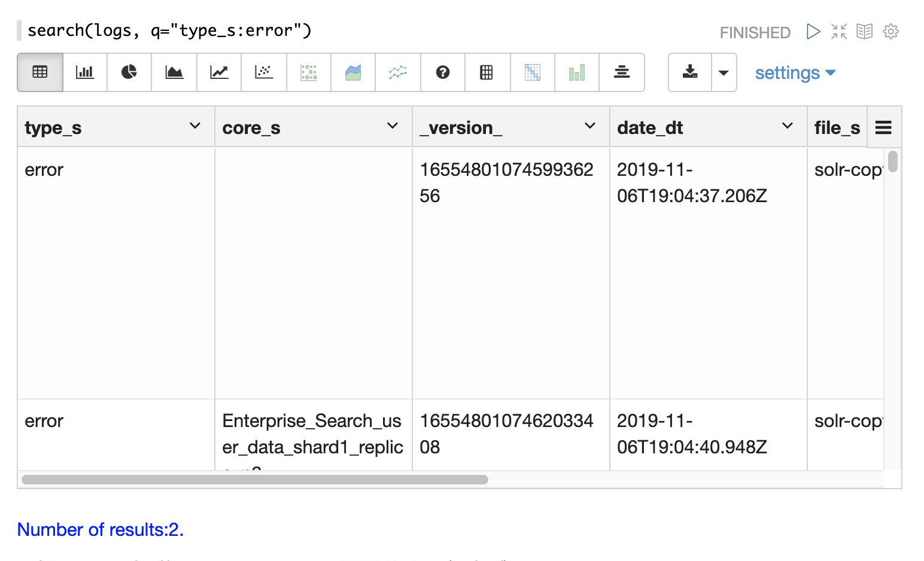Click the help question mark icon
Viewport: 924px width, 561px height.
pyautogui.click(x=443, y=72)
